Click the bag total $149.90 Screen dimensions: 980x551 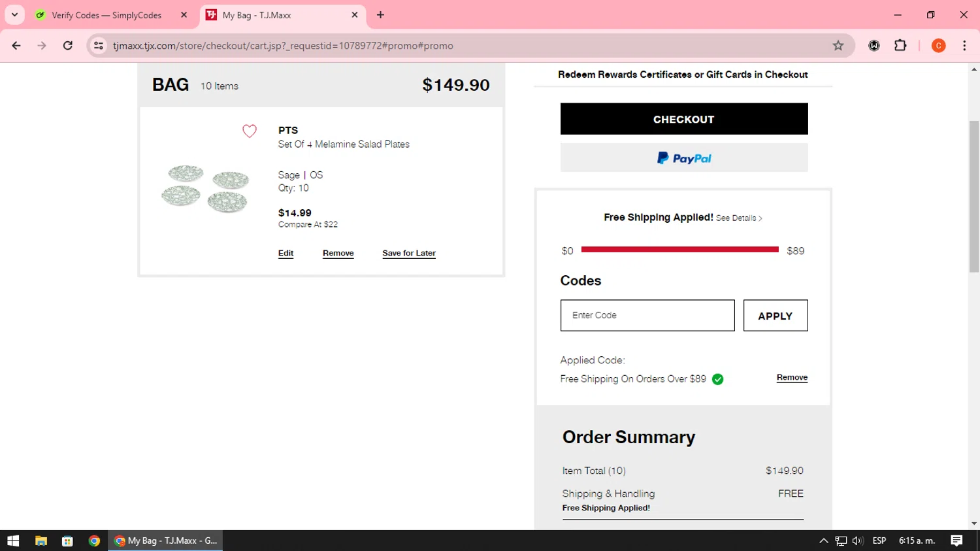coord(455,85)
